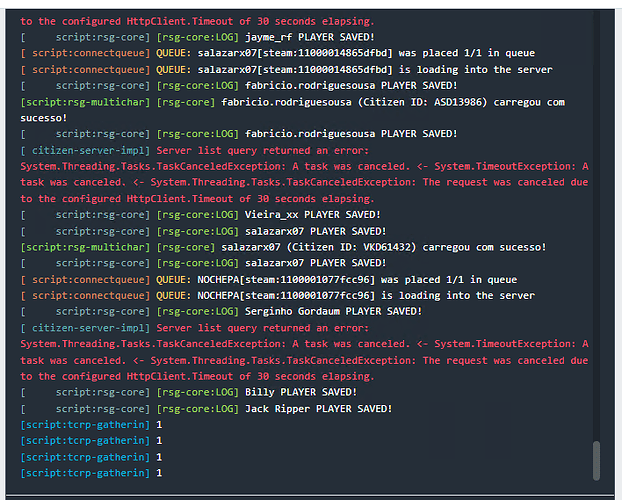Click the vertical scrollbar thumb at bottom right

coord(597,460)
